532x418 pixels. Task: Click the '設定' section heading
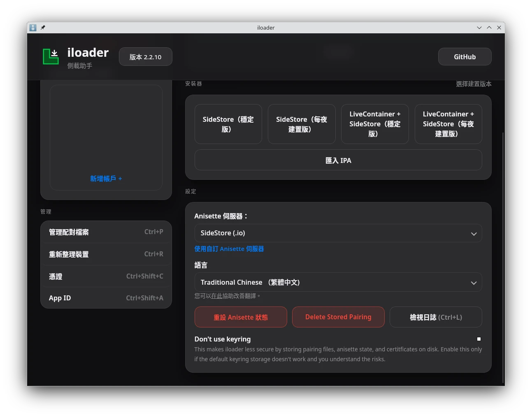click(x=190, y=191)
